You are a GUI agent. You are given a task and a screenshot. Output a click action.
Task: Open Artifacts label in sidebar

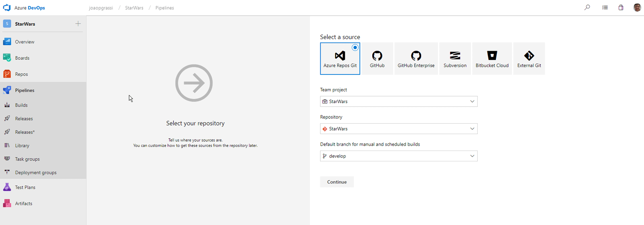pyautogui.click(x=24, y=203)
